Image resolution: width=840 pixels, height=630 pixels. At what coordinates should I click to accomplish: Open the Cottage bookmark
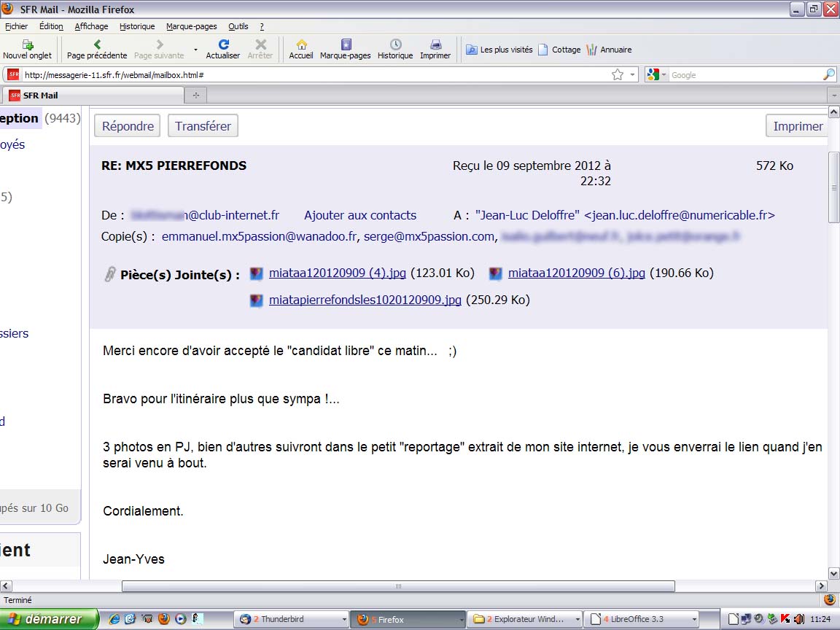tap(559, 50)
